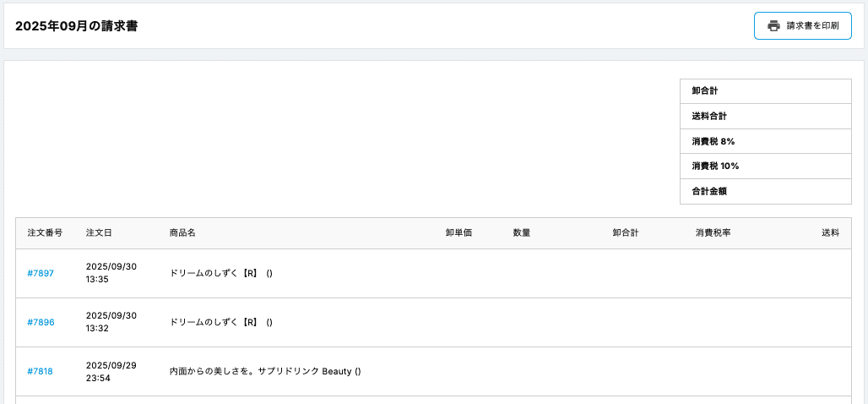This screenshot has height=404, width=868.
Task: Click the 卸合計 summary row
Action: coord(765,91)
